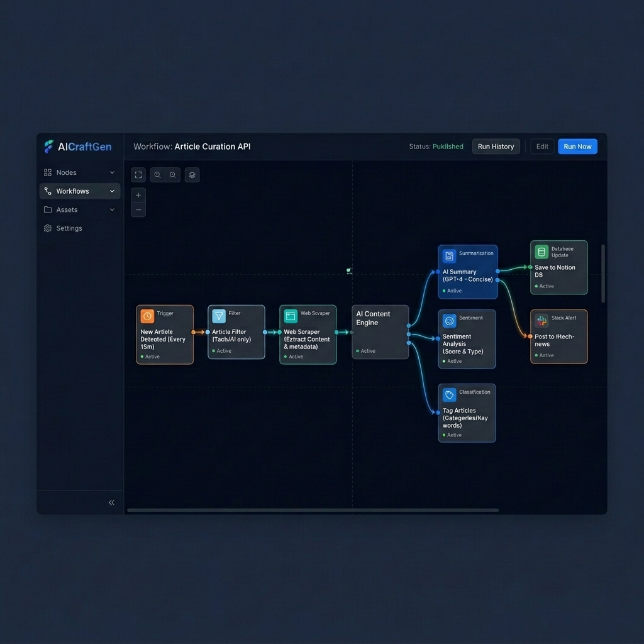
Task: Click the Trigger node output port
Action: [194, 332]
